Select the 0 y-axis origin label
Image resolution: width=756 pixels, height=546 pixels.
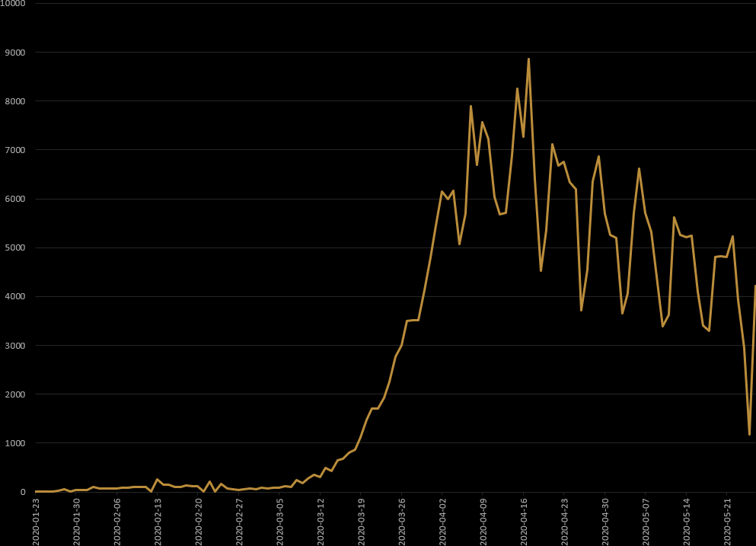(23, 492)
